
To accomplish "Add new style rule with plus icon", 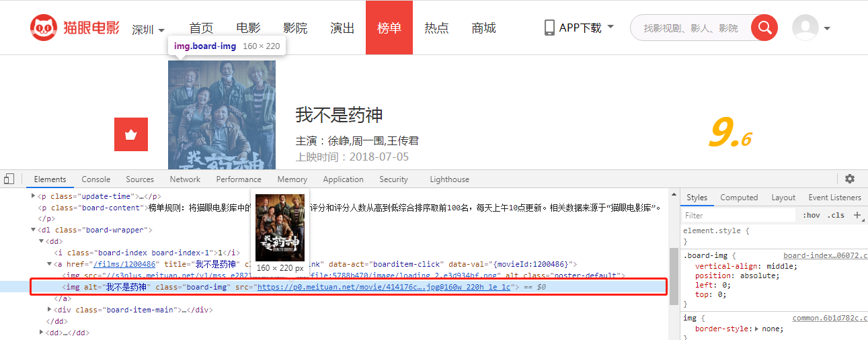I will click(x=857, y=215).
